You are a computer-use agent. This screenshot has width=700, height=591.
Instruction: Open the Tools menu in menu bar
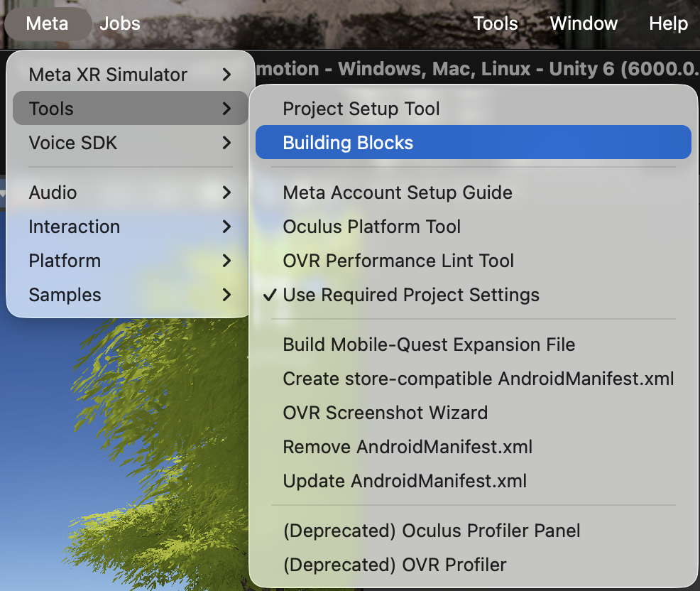pyautogui.click(x=496, y=23)
